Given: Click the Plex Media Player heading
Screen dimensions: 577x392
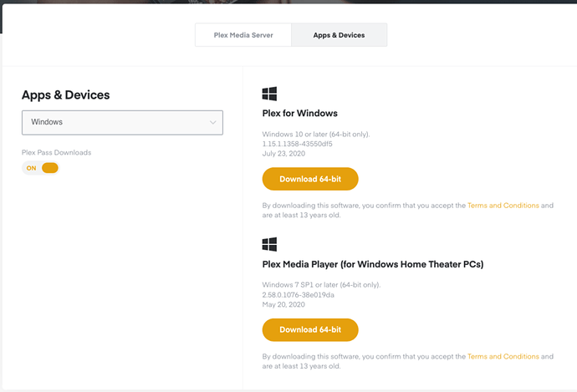Looking at the screenshot, I should (373, 264).
